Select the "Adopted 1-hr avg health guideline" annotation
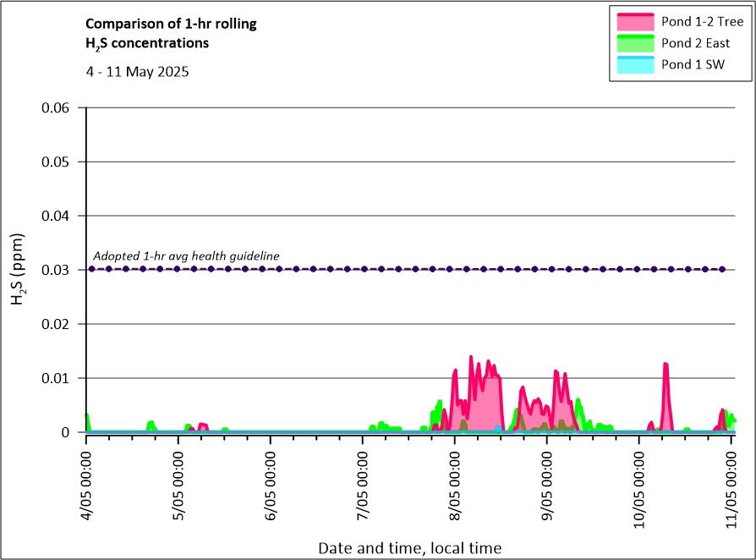 [186, 256]
